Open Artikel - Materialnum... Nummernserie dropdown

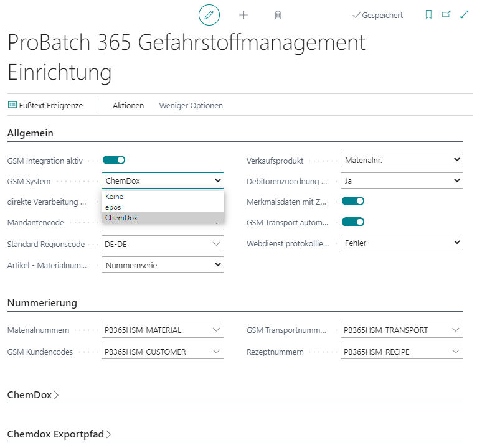163,264
